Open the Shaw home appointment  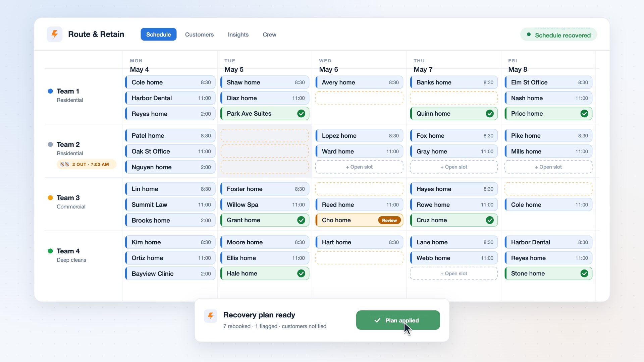265,82
